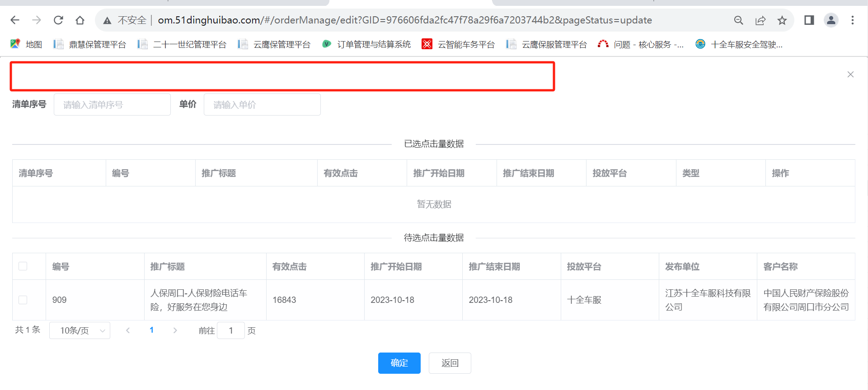Image resolution: width=868 pixels, height=390 pixels.
Task: Open the 云智能车务平台 bookmark
Action: pos(458,44)
